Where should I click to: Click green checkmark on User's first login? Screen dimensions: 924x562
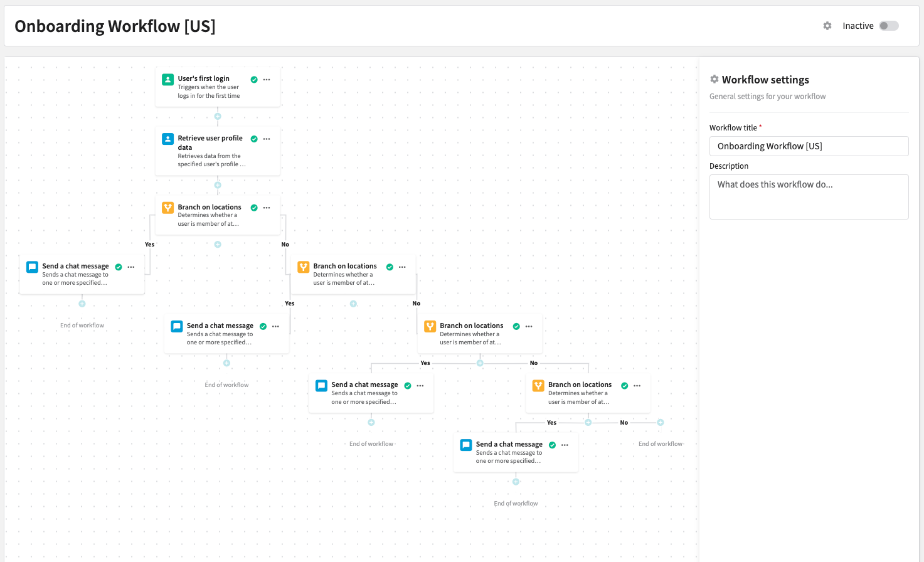[254, 80]
